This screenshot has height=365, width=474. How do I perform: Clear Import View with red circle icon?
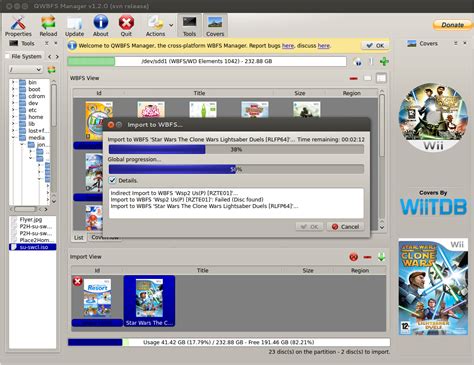pos(354,257)
